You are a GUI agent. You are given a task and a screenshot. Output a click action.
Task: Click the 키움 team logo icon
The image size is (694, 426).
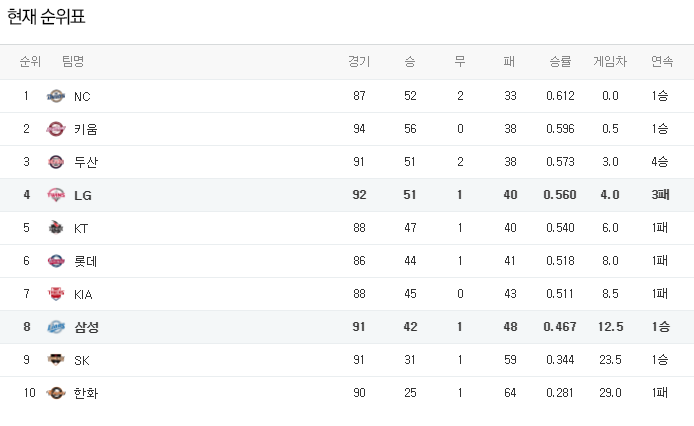point(56,129)
